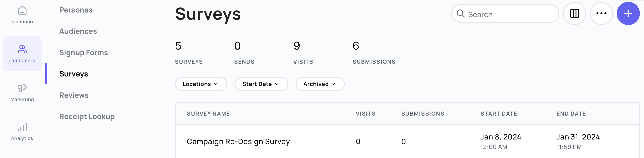The image size is (644, 158).
Task: Sort by the Start Date column header
Action: tap(498, 114)
